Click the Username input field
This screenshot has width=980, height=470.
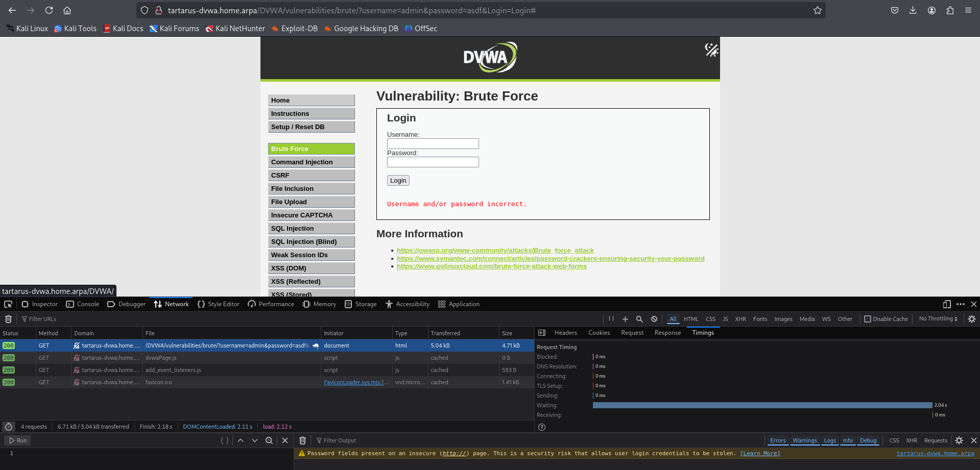(433, 144)
